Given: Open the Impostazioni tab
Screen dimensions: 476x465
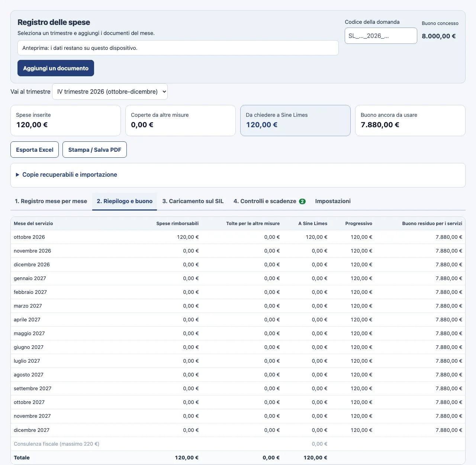Looking at the screenshot, I should pyautogui.click(x=333, y=201).
